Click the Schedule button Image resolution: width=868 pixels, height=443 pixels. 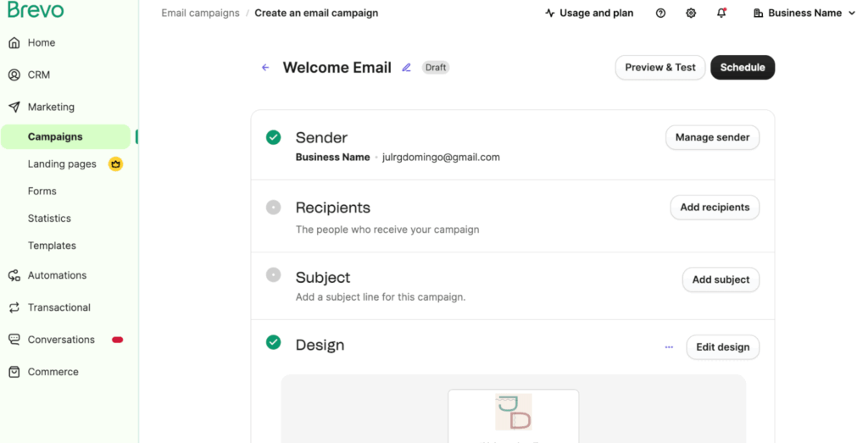tap(743, 68)
